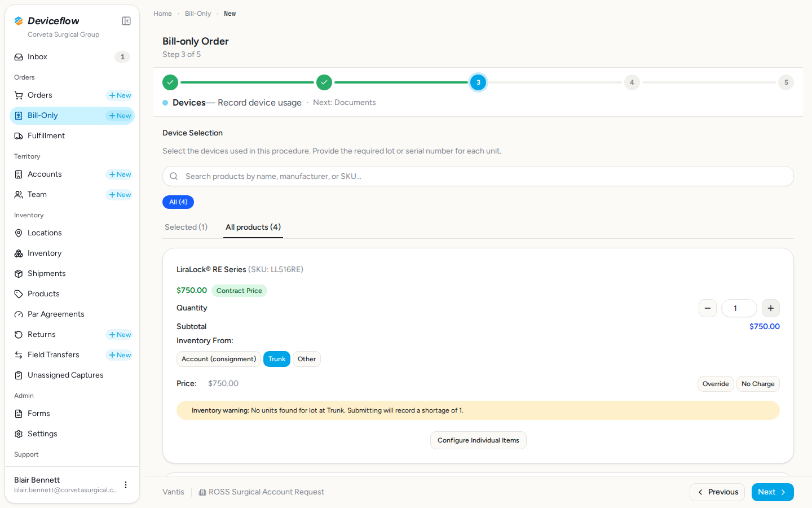Open Products catalog in sidebar
Image resolution: width=812 pixels, height=508 pixels.
click(x=72, y=294)
